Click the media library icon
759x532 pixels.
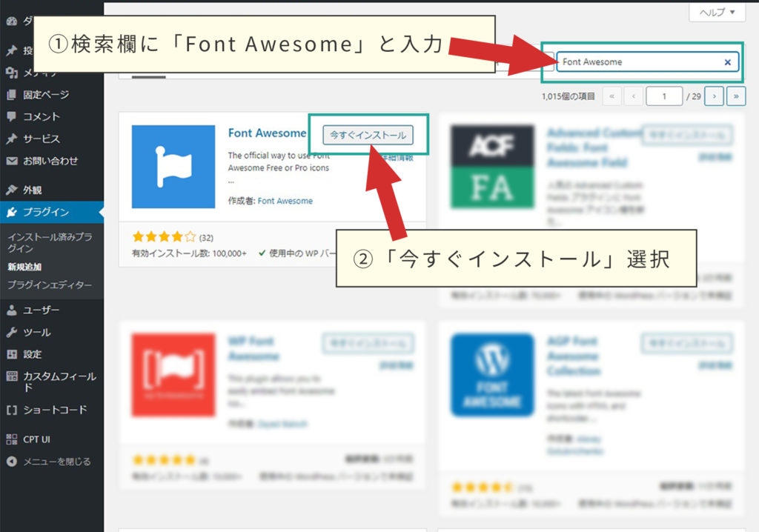pyautogui.click(x=12, y=73)
